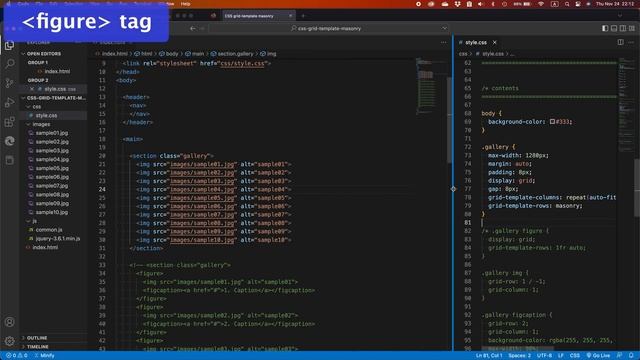
Task: Open common.js in the file tree
Action: coord(49,230)
